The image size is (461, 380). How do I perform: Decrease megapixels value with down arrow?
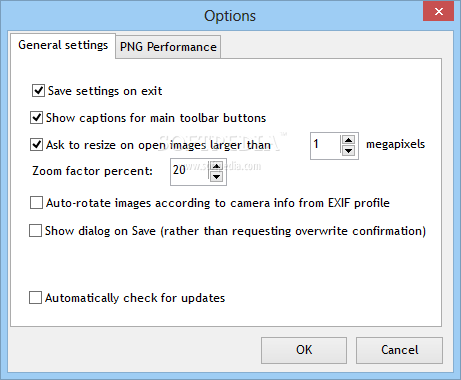click(x=348, y=151)
